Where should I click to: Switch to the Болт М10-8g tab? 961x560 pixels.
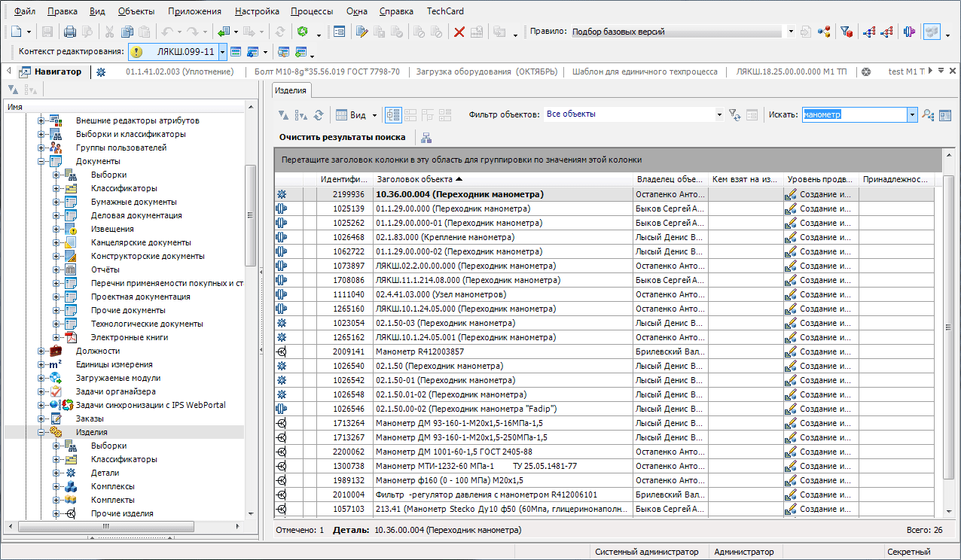(x=327, y=72)
